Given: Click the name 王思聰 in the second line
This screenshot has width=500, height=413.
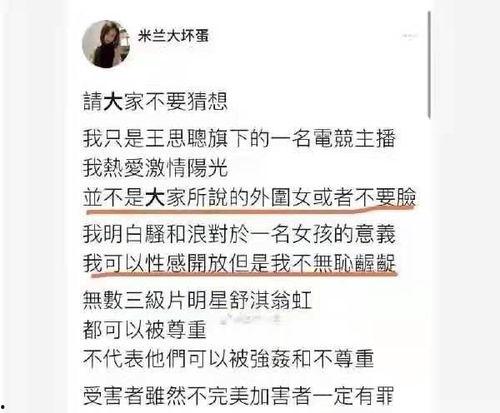Looking at the screenshot, I should (176, 139).
